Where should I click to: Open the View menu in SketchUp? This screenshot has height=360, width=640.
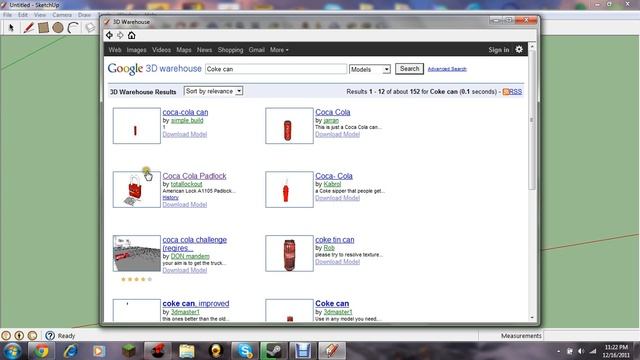[40, 15]
